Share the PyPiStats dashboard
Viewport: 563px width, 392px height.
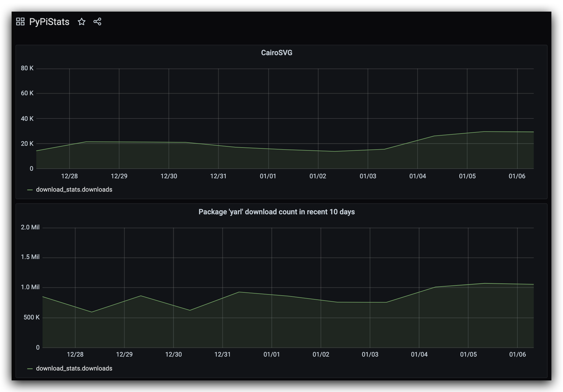tap(97, 21)
